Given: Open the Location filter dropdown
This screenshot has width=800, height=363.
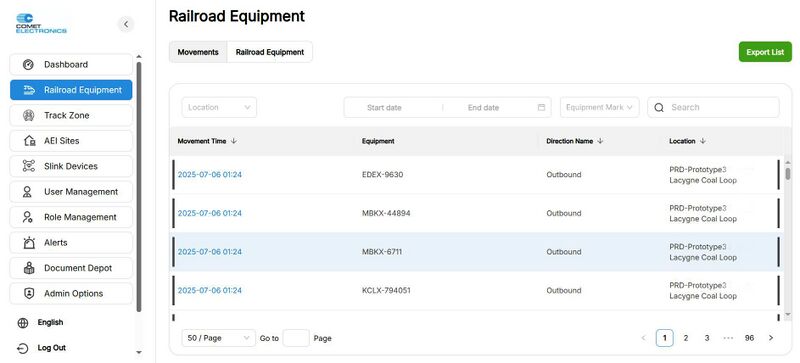Looking at the screenshot, I should [219, 108].
